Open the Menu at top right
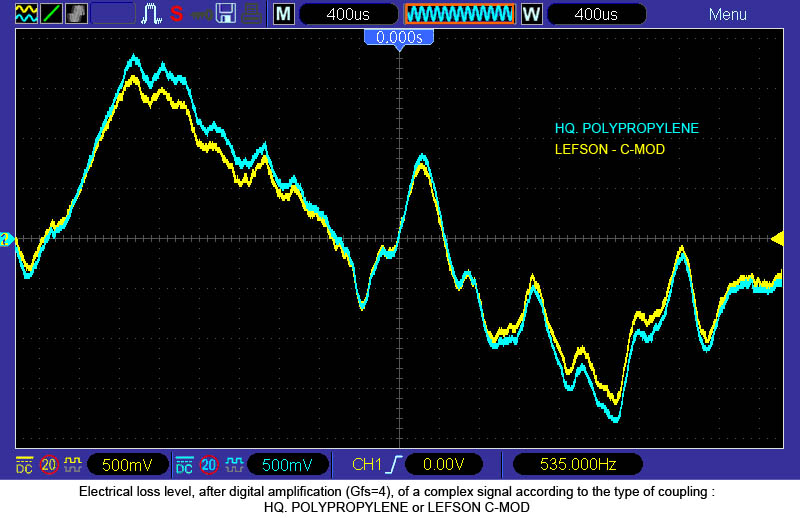This screenshot has width=800, height=518. point(727,14)
